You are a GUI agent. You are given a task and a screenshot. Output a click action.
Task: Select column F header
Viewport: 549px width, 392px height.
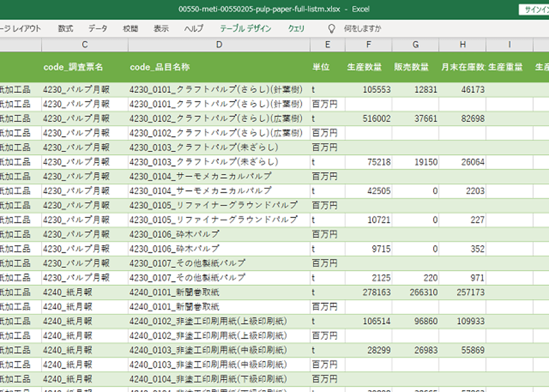[368, 45]
